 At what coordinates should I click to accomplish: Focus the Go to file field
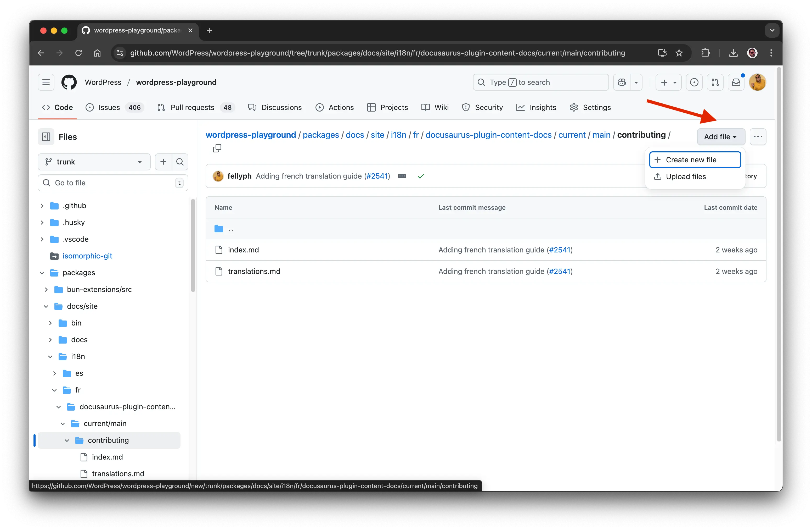coord(112,183)
